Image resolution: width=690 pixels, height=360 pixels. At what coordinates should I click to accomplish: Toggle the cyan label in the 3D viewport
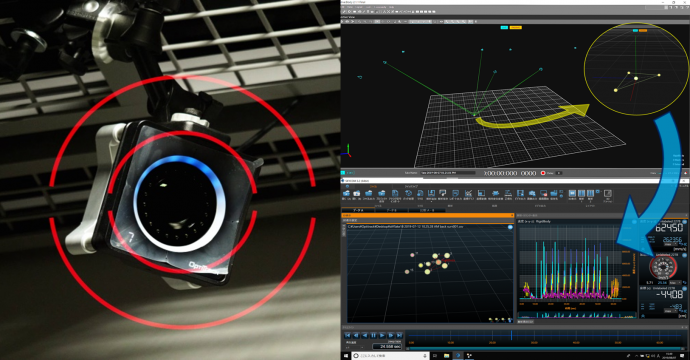click(x=504, y=27)
